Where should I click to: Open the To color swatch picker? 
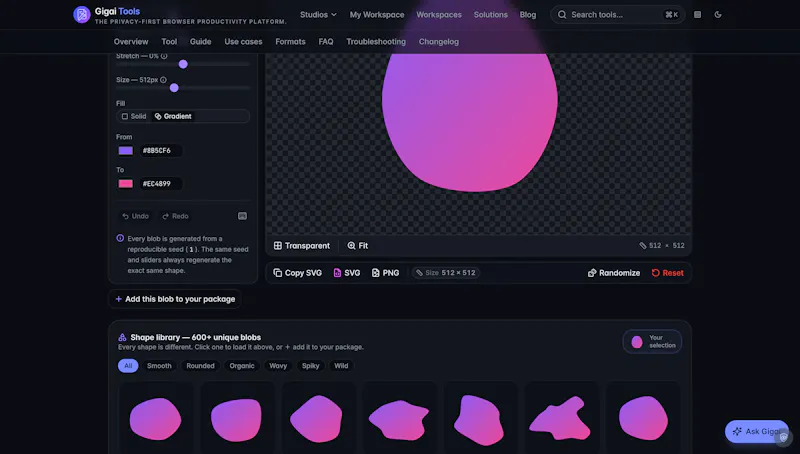tap(126, 184)
